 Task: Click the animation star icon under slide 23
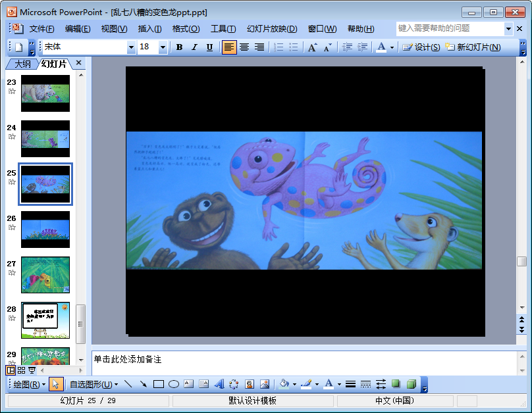coord(12,91)
